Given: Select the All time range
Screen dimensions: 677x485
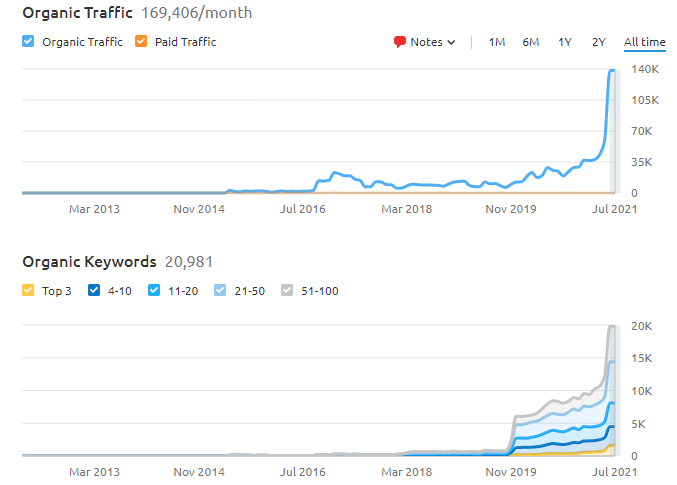Looking at the screenshot, I should click(x=645, y=42).
